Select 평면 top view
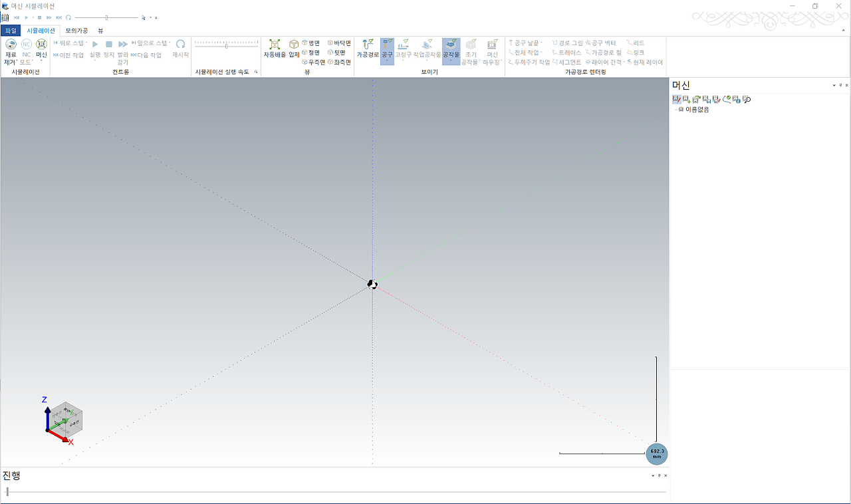851x504 pixels. coord(310,43)
